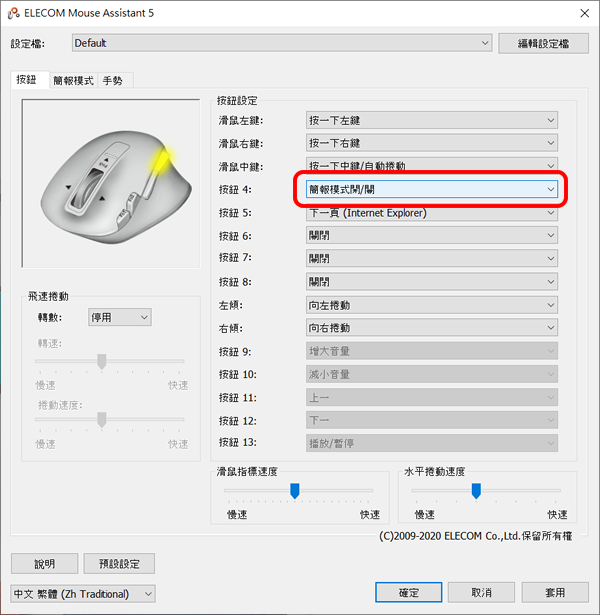This screenshot has width=600, height=615.
Task: Switch to the 手勢 tab
Action: coord(113,81)
